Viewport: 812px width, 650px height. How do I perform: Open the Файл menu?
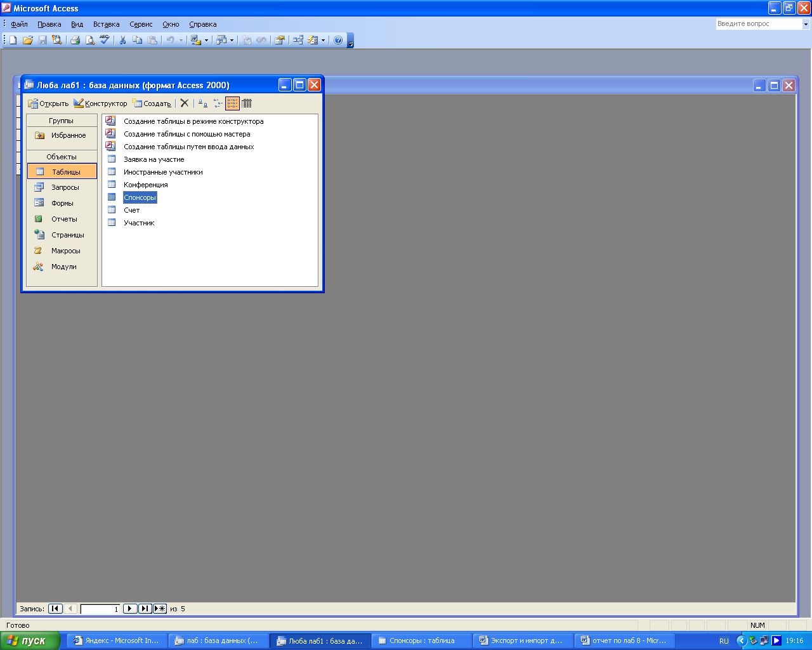point(19,24)
